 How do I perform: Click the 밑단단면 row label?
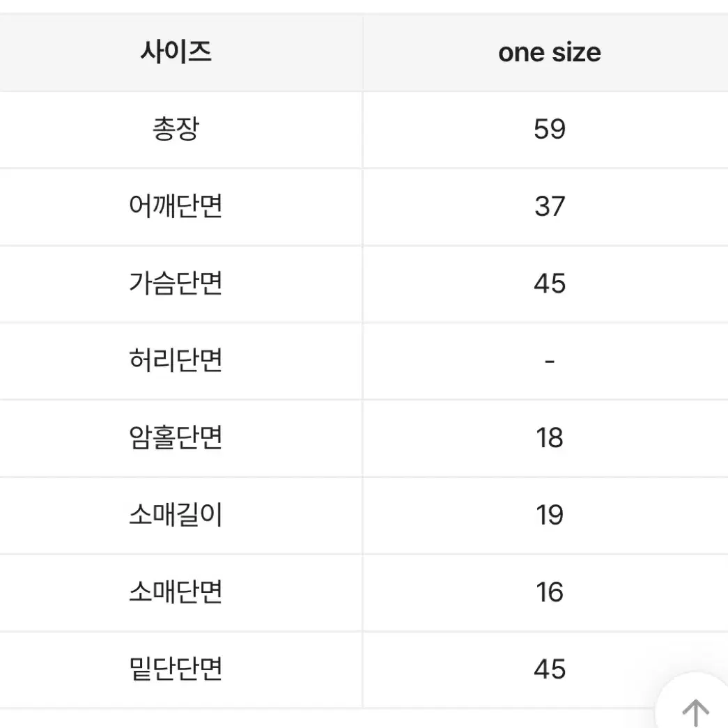[176, 669]
